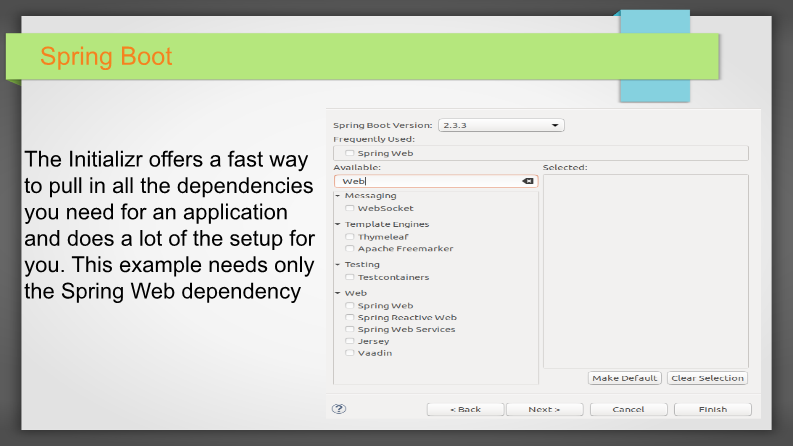Enable Spring Reactive Web checkbox
793x446 pixels.
coord(349,318)
